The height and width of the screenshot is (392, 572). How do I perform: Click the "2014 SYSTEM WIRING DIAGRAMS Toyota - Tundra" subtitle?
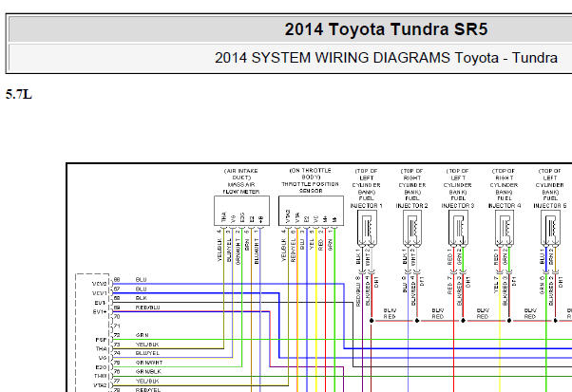click(x=386, y=58)
